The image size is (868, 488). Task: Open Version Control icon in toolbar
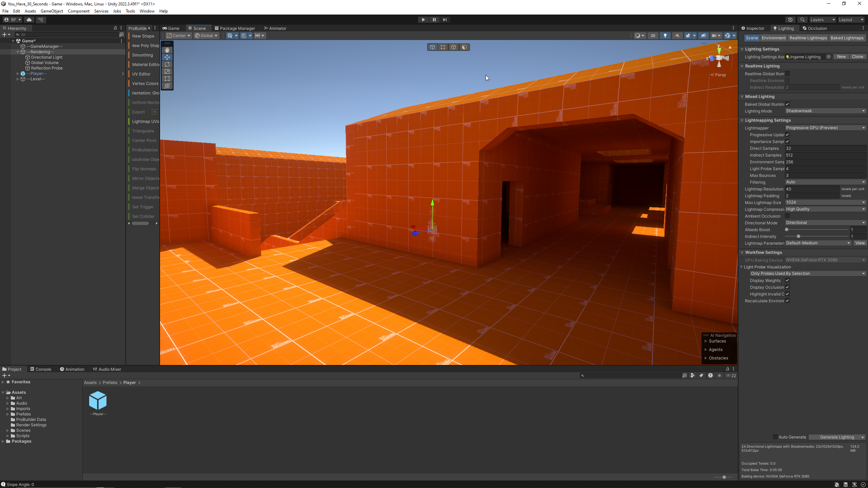click(41, 20)
